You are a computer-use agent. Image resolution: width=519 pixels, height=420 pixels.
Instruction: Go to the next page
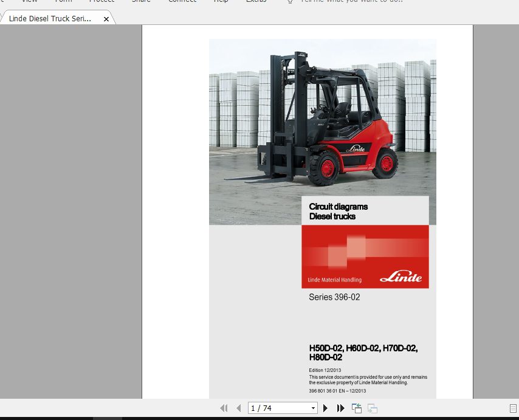(x=325, y=408)
